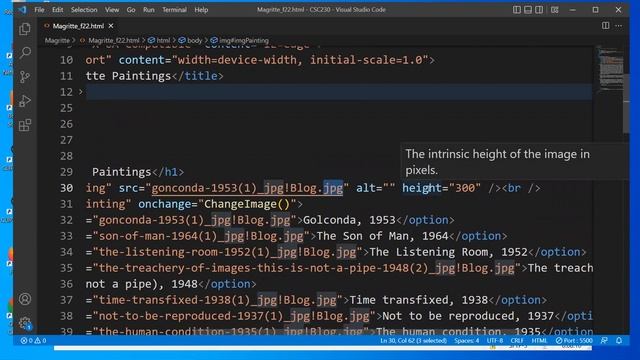Open the Manage gear icon
Viewport: 640px width, 360px height.
point(25,323)
